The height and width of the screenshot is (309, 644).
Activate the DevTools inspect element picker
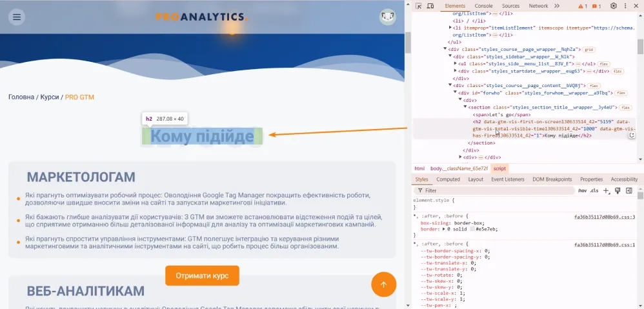click(x=419, y=6)
